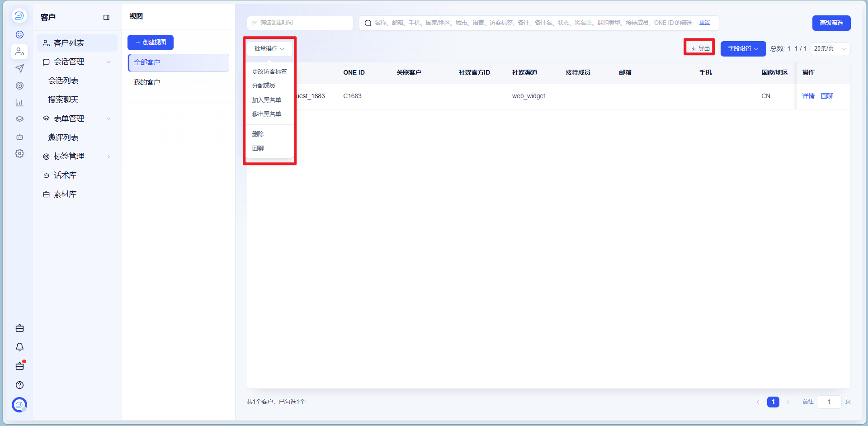Open the robot icon in left rail
The image size is (868, 426).
pos(19,137)
